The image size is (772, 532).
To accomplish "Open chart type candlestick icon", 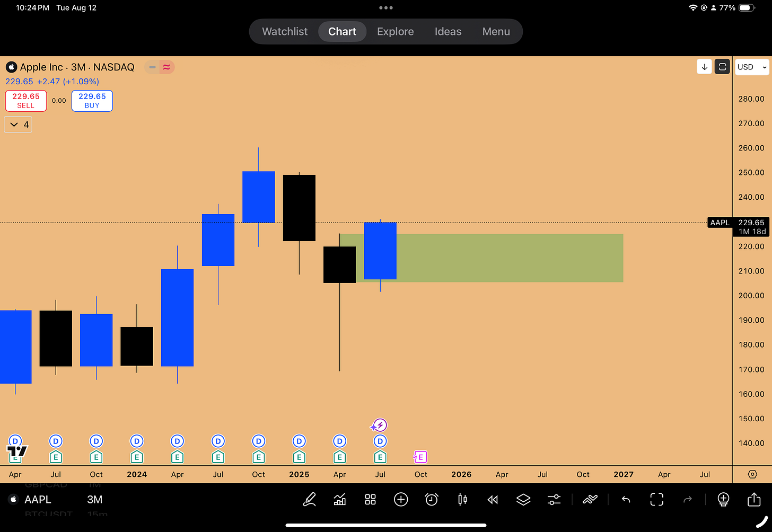I will (x=462, y=499).
